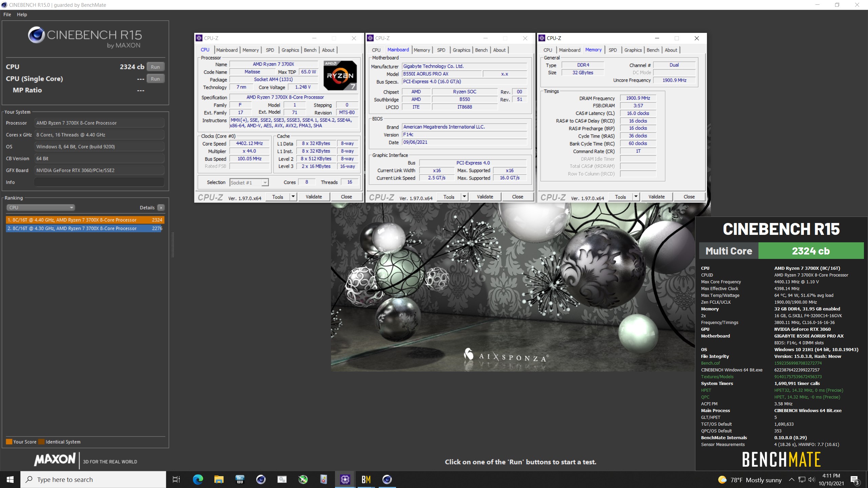Click Details label in Ranking panel
The width and height of the screenshot is (868, 488).
coord(147,207)
